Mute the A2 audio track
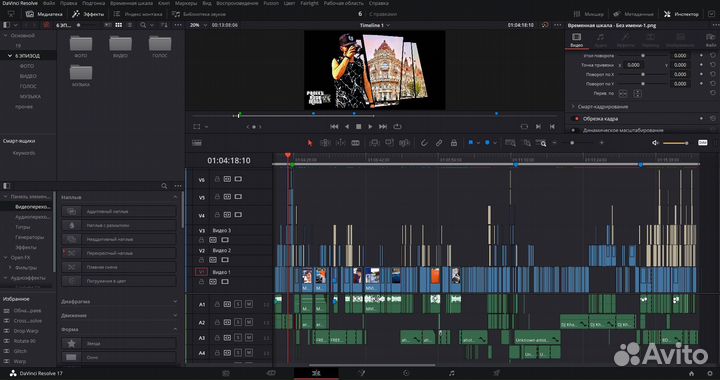The image size is (720, 380). pos(248,322)
